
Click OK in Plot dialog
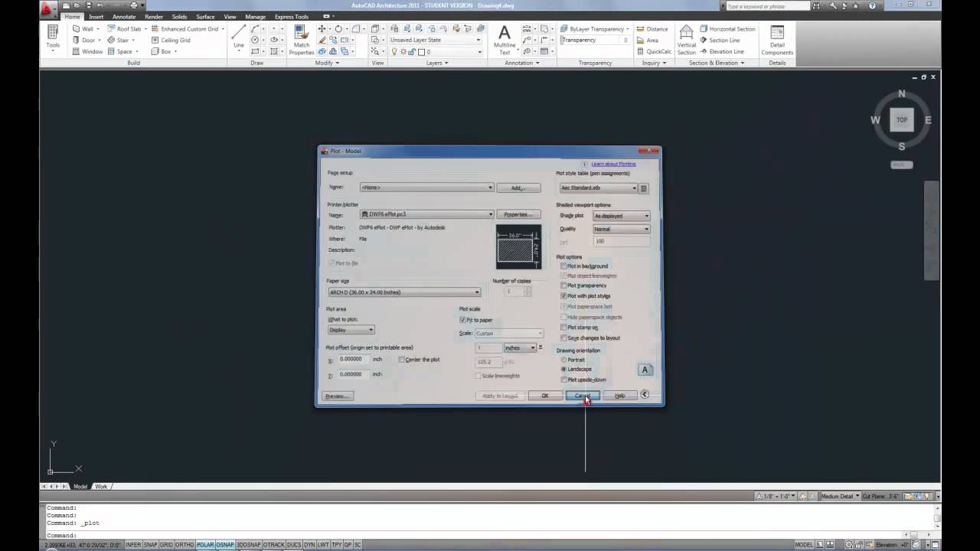point(545,396)
